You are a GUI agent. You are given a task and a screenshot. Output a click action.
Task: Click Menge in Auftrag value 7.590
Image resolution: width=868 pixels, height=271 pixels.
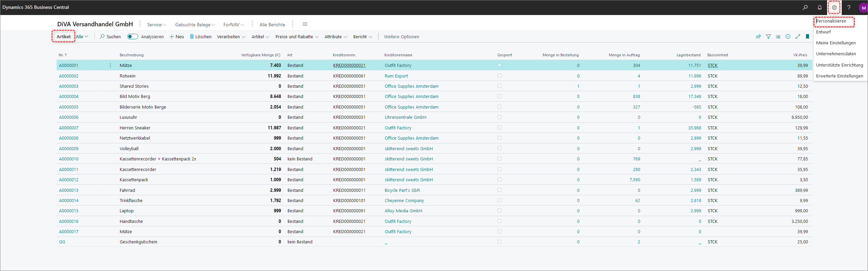[635, 180]
